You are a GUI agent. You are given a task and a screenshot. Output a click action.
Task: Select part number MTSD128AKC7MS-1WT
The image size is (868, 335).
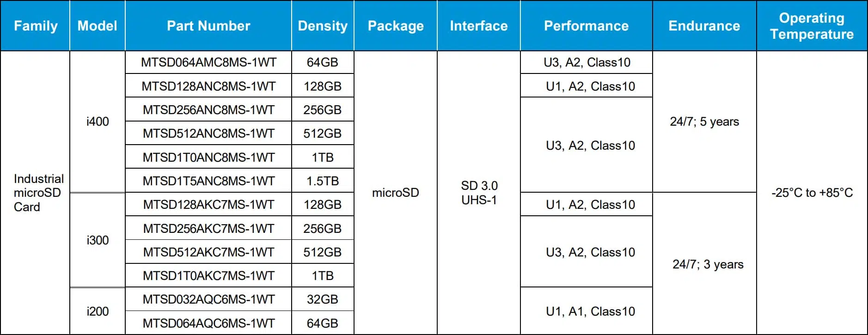coord(208,204)
